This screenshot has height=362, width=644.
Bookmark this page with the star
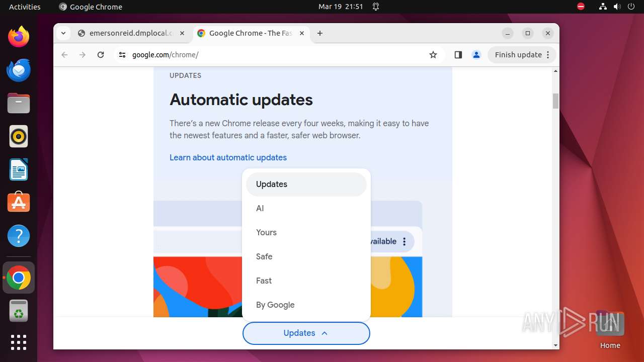click(433, 55)
